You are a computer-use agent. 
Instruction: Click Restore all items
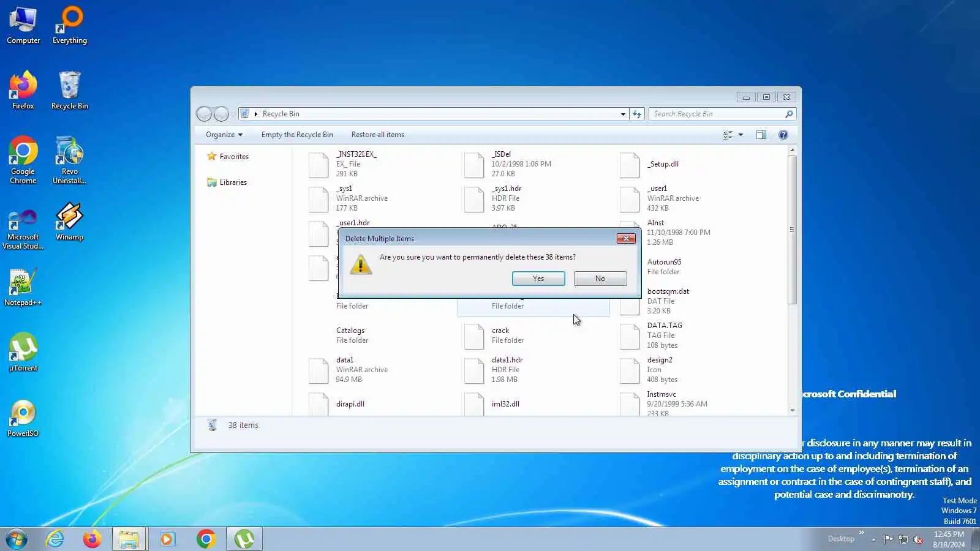point(378,135)
